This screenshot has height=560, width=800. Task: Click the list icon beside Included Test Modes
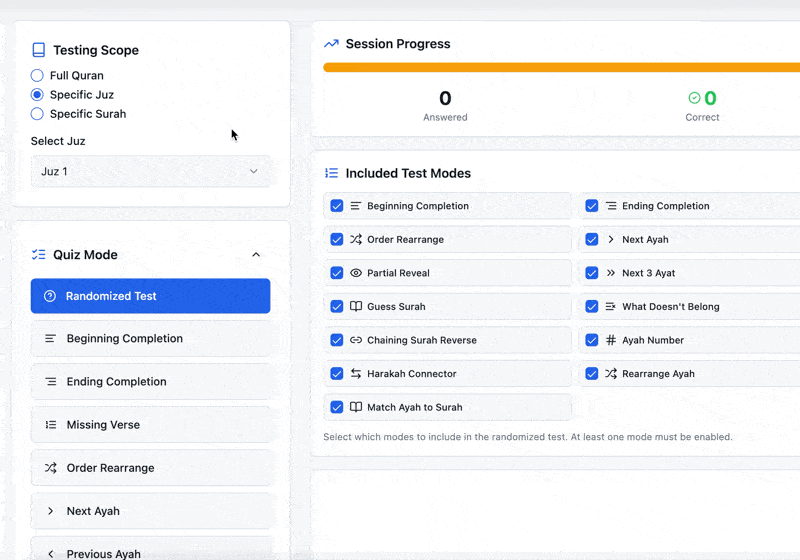click(331, 173)
